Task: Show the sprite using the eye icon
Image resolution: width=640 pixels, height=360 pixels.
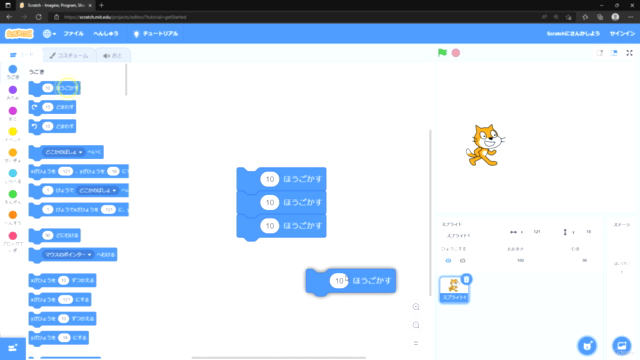Action: (x=448, y=260)
